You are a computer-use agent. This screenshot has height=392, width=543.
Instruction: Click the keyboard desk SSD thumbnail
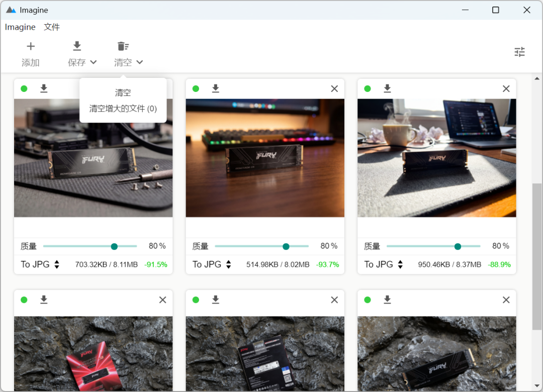coord(265,158)
